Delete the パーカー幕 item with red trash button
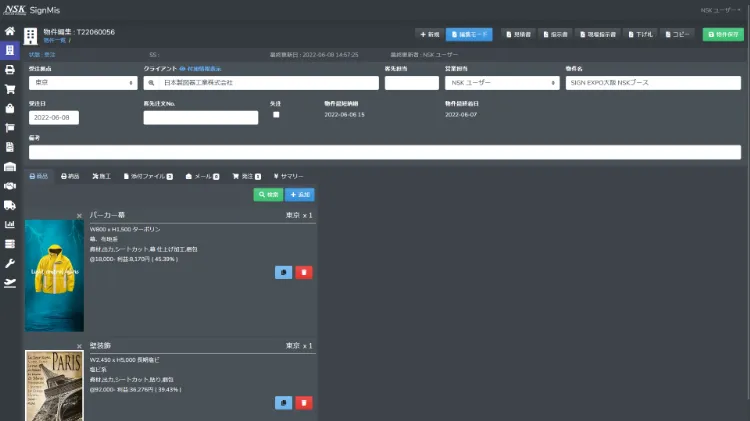 coord(304,272)
